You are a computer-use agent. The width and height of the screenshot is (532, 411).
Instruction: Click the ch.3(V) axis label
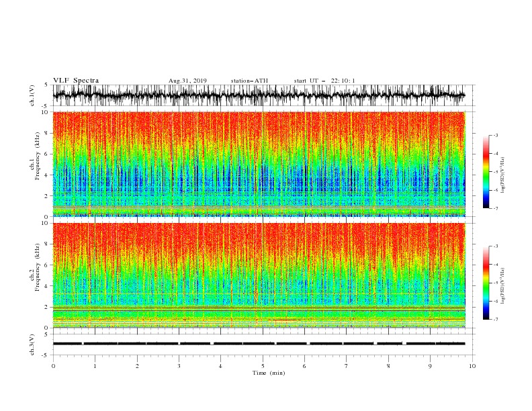(32, 345)
